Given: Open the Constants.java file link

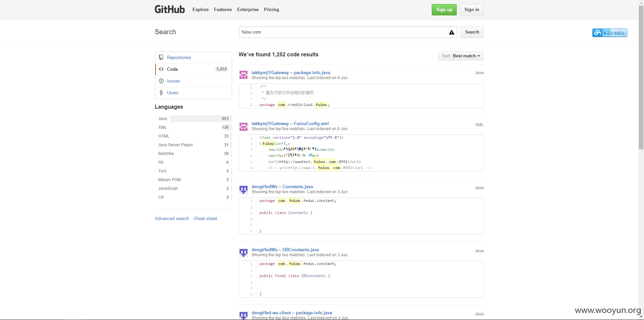Looking at the screenshot, I should coord(298,187).
